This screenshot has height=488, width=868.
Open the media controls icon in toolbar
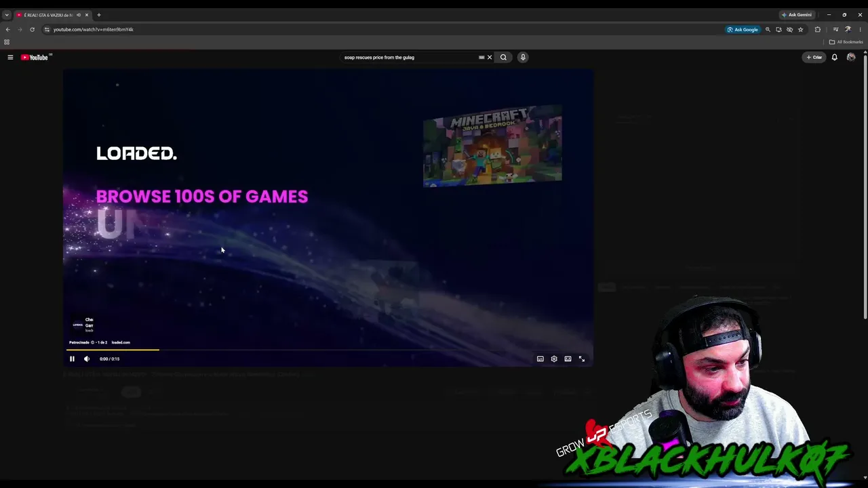coord(835,29)
